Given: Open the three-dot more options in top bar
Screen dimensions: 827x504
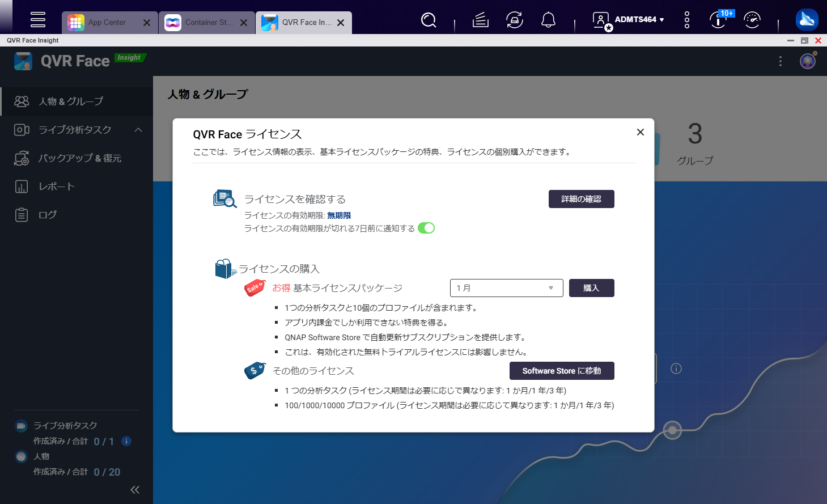Looking at the screenshot, I should point(687,20).
